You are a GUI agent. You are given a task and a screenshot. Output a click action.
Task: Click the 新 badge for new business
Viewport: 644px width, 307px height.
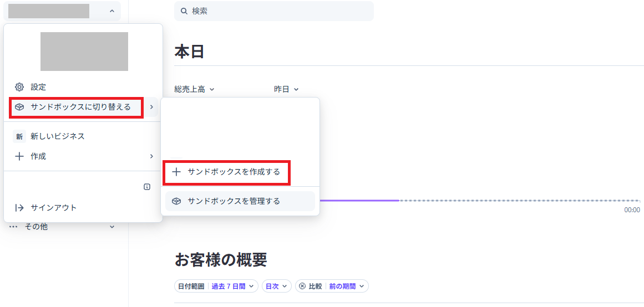[19, 137]
